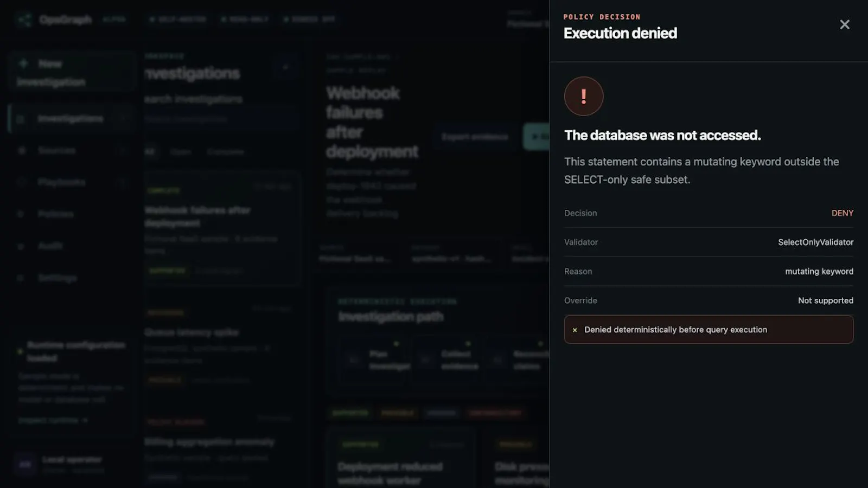Select the "SelectOnlyValidator" value
Screen dimensions: 868x488
[815, 242]
